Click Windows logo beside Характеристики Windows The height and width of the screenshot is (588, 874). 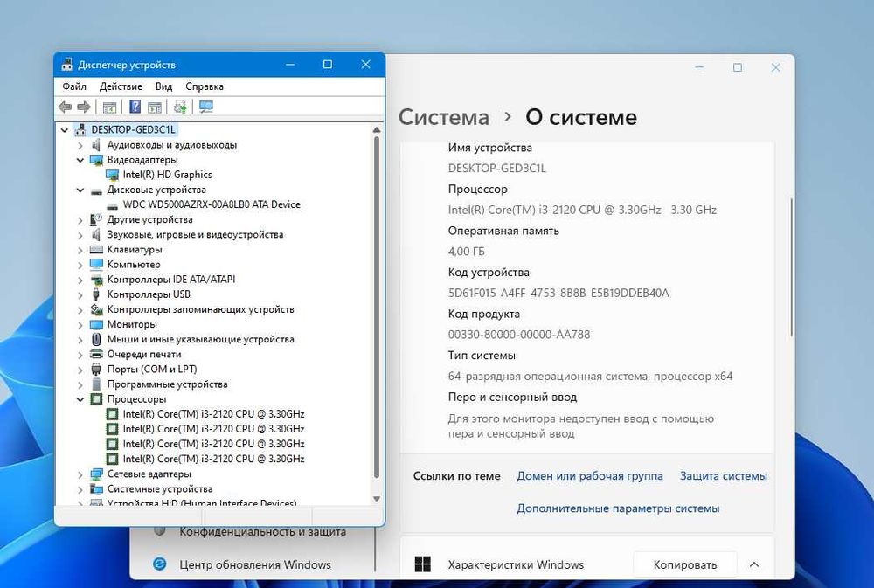(x=423, y=564)
